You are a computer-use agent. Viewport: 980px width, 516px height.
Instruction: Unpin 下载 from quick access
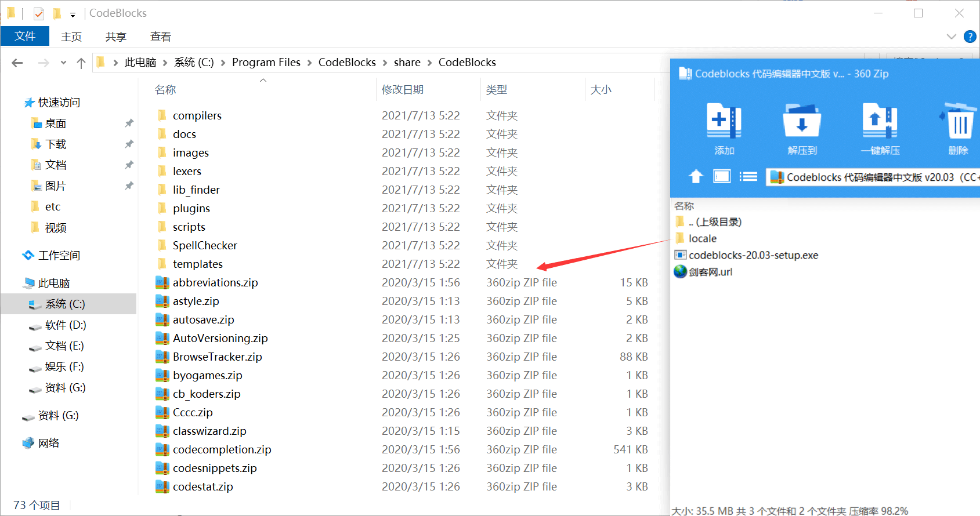[x=129, y=144]
